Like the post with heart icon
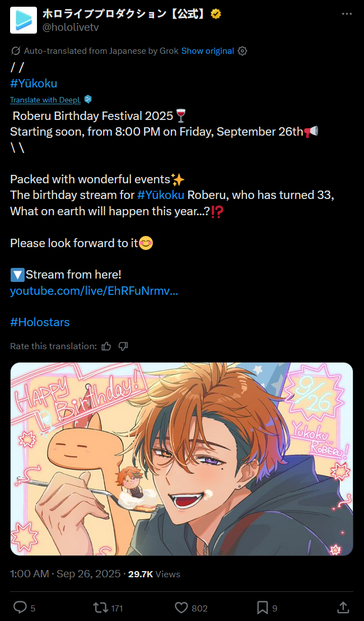Viewport: 364px width, 621px height. [181, 607]
